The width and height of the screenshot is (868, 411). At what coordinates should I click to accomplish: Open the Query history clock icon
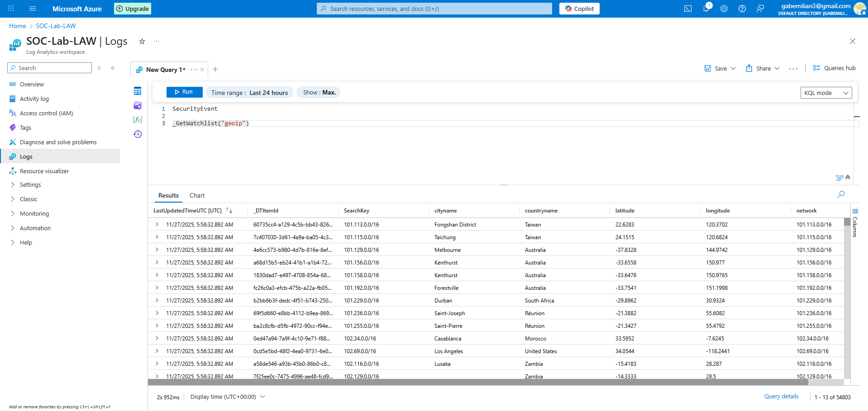(138, 134)
